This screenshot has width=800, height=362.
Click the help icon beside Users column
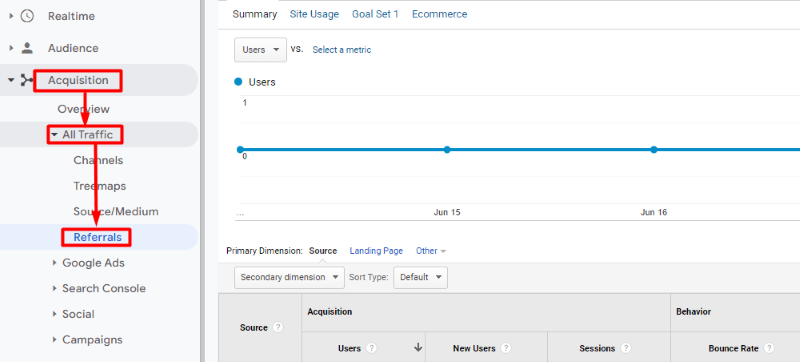(371, 349)
